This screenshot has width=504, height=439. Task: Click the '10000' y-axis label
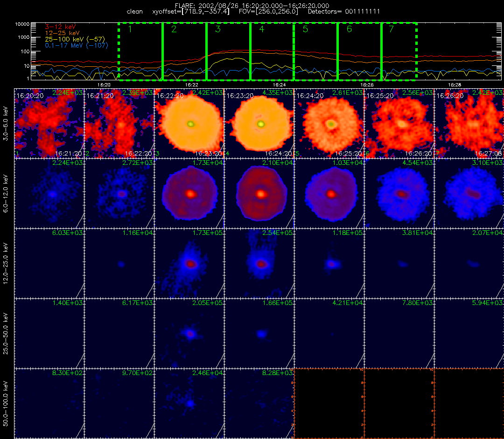tap(22, 24)
